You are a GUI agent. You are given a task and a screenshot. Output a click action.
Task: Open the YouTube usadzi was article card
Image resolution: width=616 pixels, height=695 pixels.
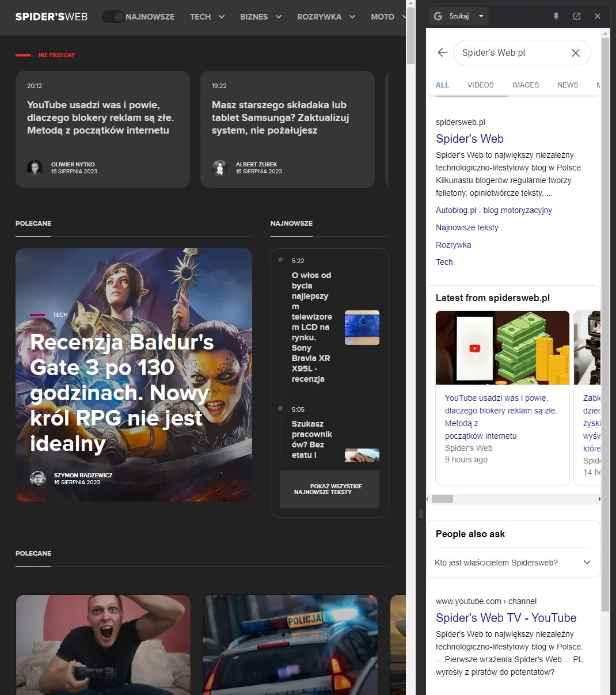(102, 129)
